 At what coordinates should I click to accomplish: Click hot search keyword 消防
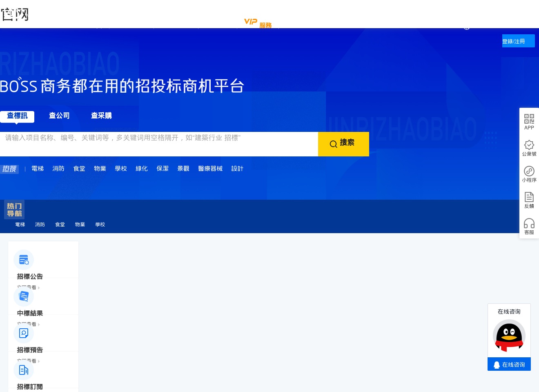[x=58, y=169]
